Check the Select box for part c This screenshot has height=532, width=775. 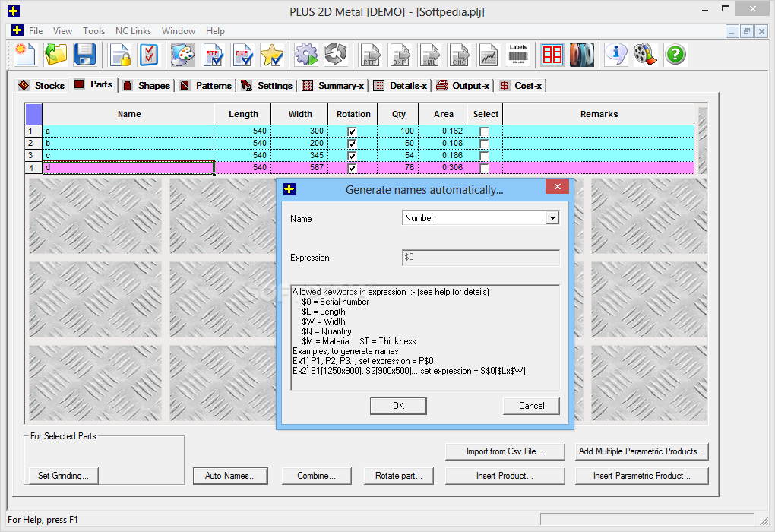coord(485,156)
